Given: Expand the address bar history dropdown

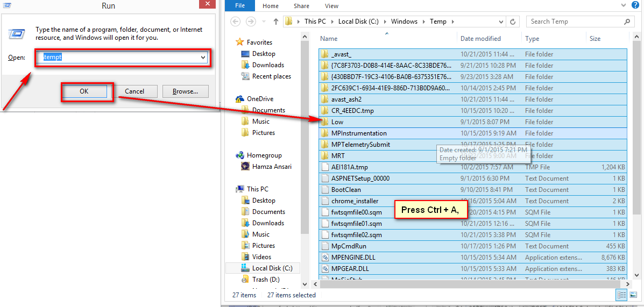Looking at the screenshot, I should click(501, 22).
